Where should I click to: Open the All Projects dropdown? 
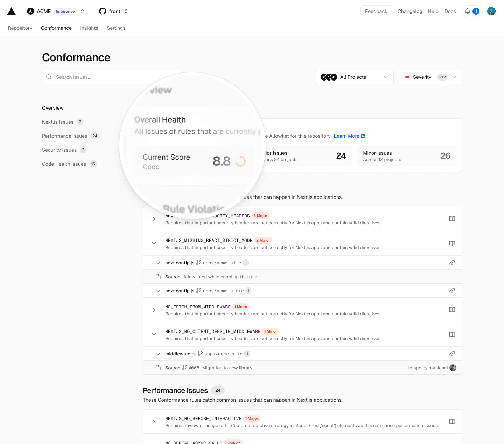(x=355, y=77)
